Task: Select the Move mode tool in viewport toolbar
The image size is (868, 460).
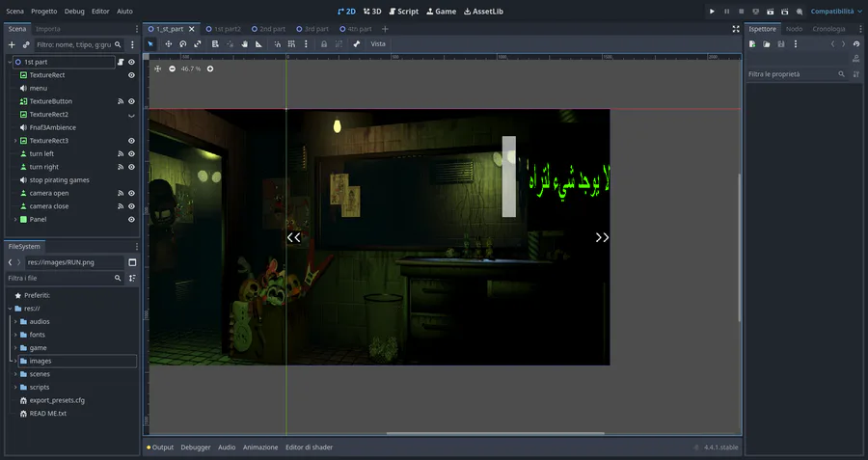Action: click(168, 44)
